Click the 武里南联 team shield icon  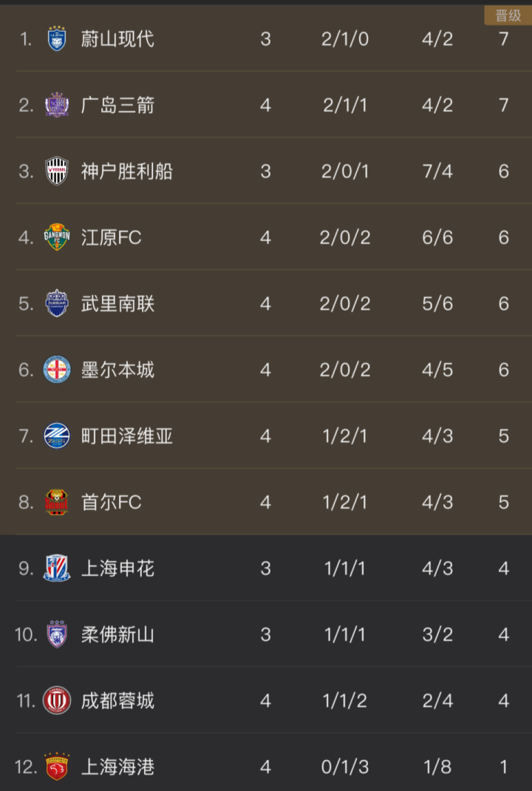(x=57, y=304)
